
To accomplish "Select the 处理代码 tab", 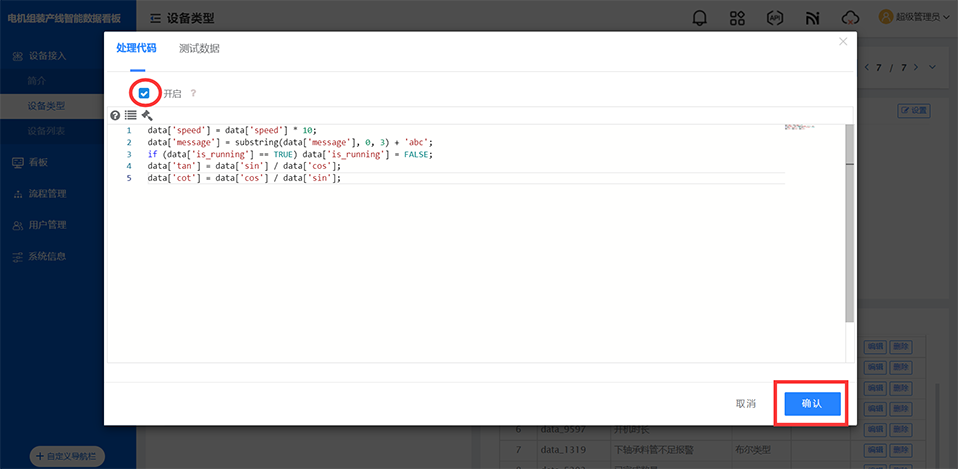I will 136,48.
